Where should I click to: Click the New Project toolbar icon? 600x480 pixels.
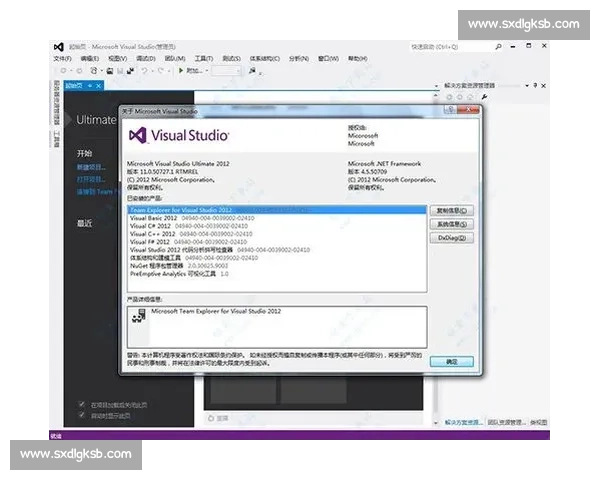[94, 71]
